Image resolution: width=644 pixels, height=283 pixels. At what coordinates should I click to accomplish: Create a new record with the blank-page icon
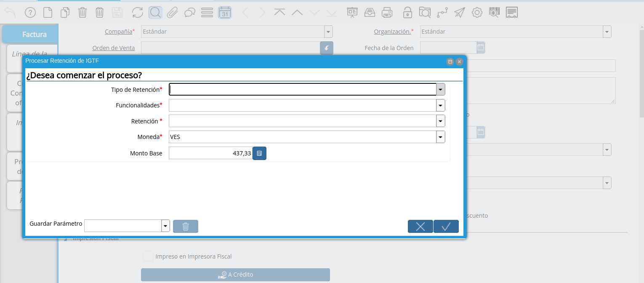click(48, 13)
